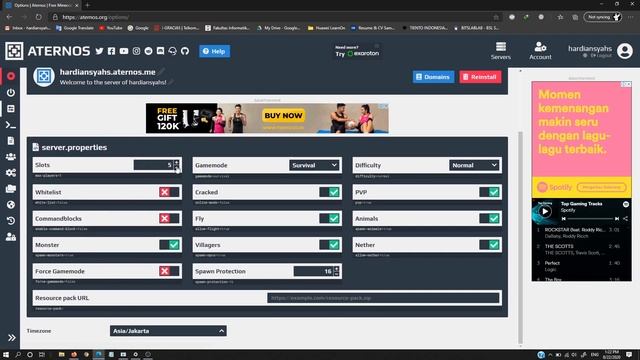Open the Aternos Discord icon
Screen dimensions: 640x360
tap(160, 51)
